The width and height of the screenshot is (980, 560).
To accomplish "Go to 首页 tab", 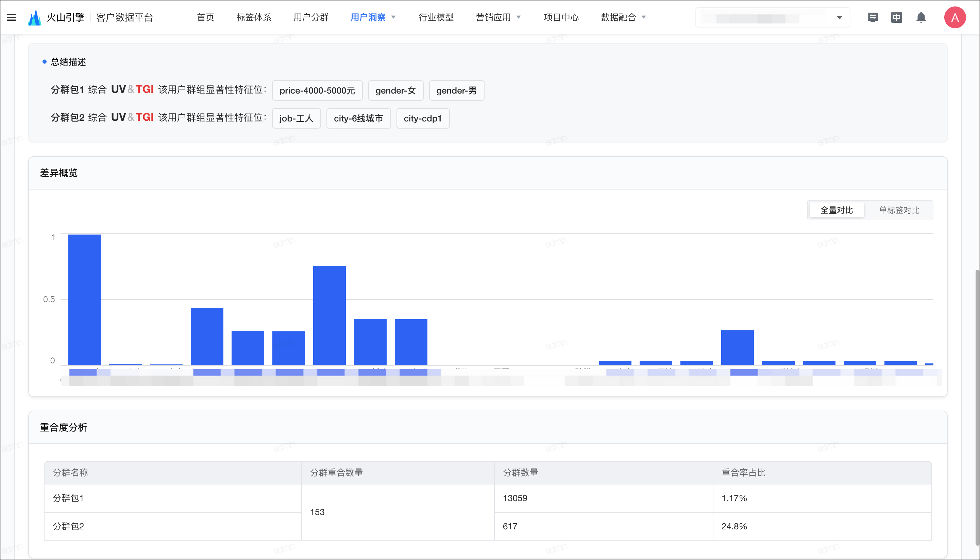I will tap(206, 17).
